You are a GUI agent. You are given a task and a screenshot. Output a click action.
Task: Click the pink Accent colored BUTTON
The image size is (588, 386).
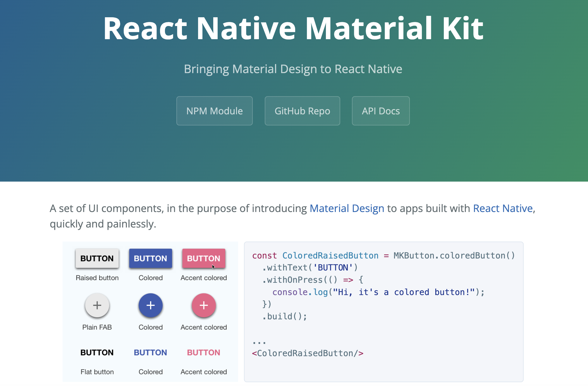pyautogui.click(x=204, y=258)
